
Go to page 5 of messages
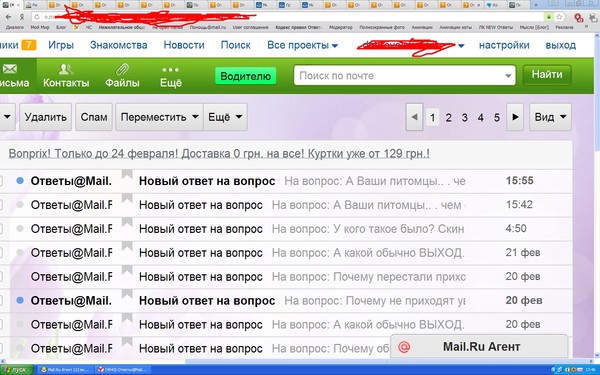[x=497, y=117]
